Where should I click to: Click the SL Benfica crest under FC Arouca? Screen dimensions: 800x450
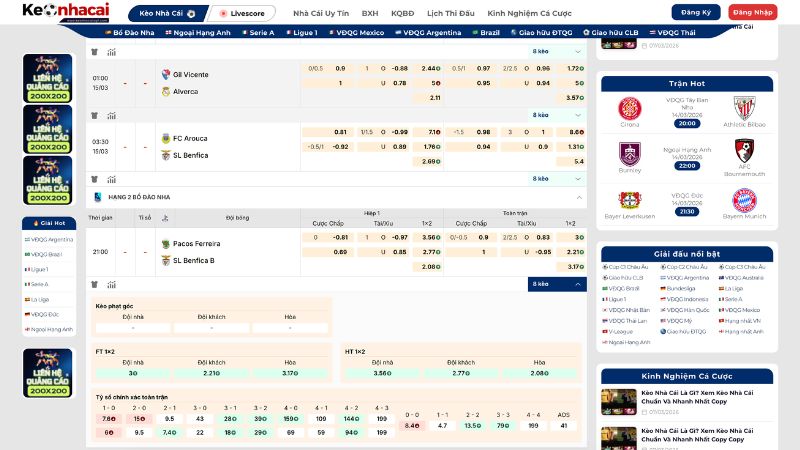click(166, 155)
